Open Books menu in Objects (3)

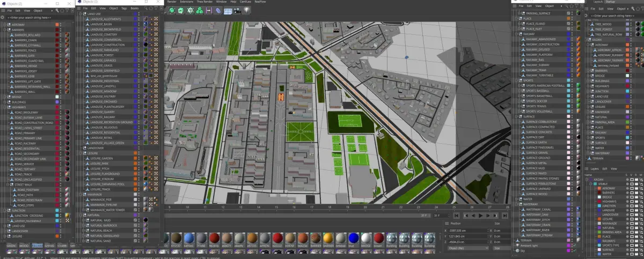(134, 8)
